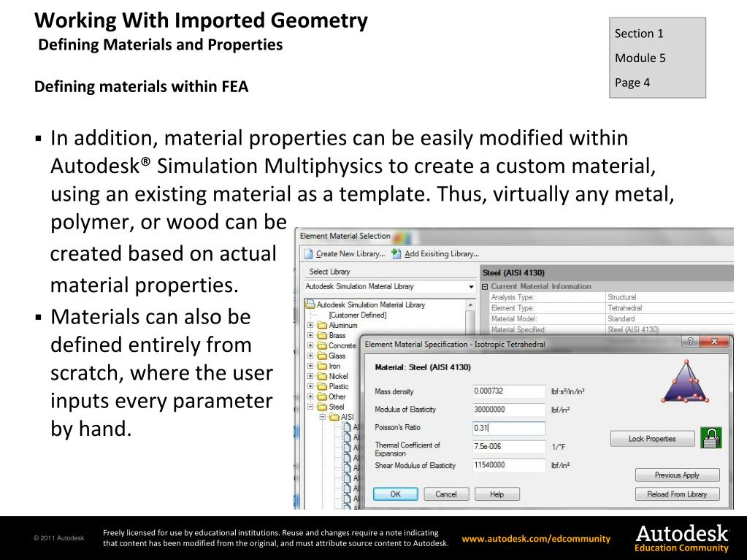Close the Element Material Specification dialog
Image resolution: width=747 pixels, height=560 pixels.
(714, 342)
